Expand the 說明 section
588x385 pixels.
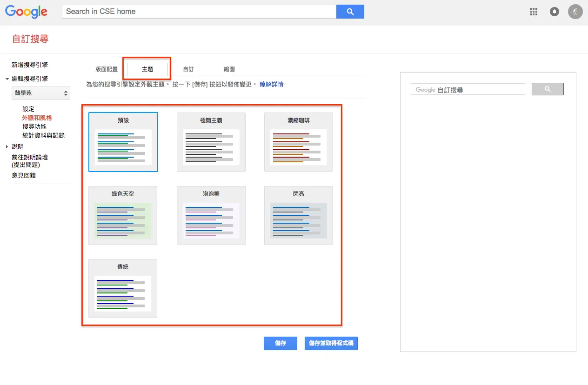7,147
